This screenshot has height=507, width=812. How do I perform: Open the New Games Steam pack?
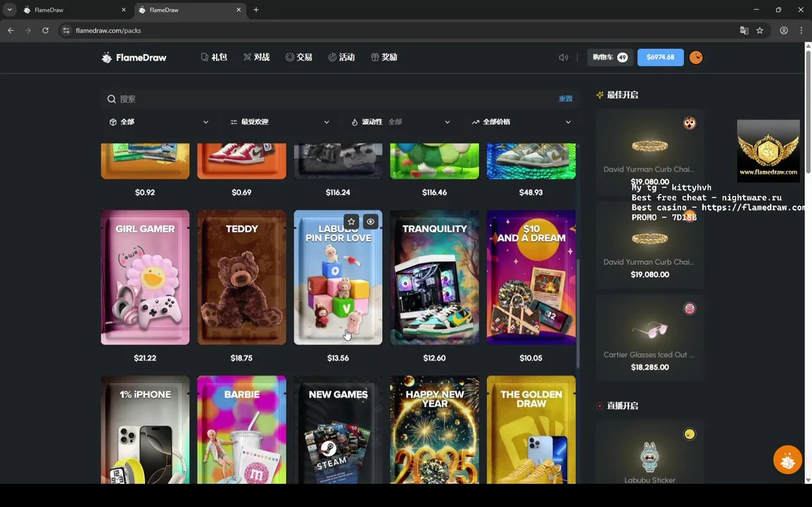pyautogui.click(x=338, y=430)
